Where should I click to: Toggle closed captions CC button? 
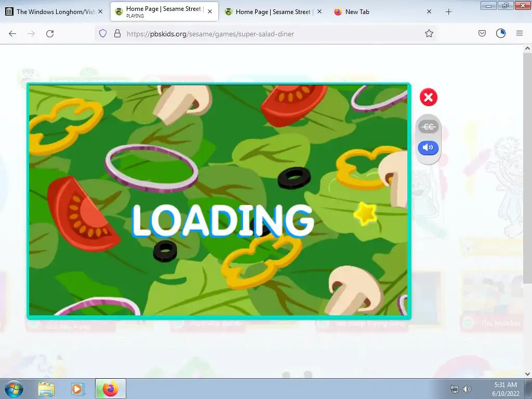429,127
